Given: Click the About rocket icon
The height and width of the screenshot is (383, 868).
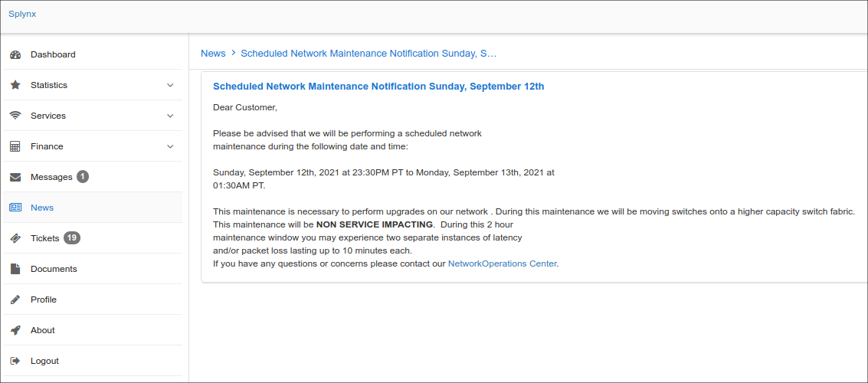Looking at the screenshot, I should (15, 330).
